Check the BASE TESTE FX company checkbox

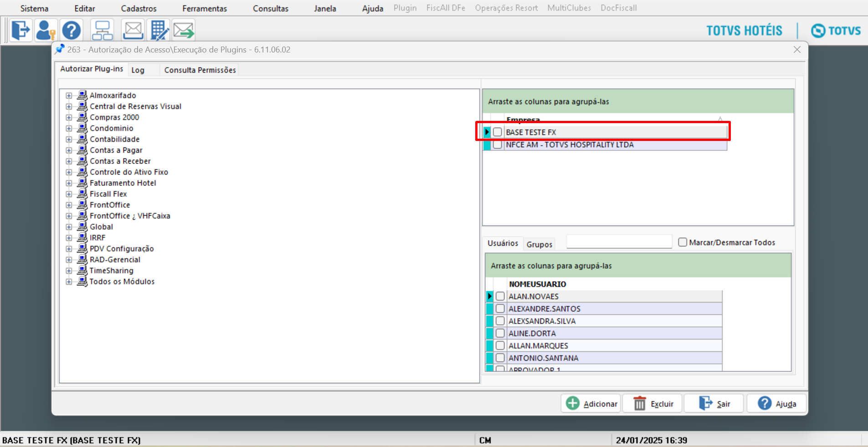(498, 132)
